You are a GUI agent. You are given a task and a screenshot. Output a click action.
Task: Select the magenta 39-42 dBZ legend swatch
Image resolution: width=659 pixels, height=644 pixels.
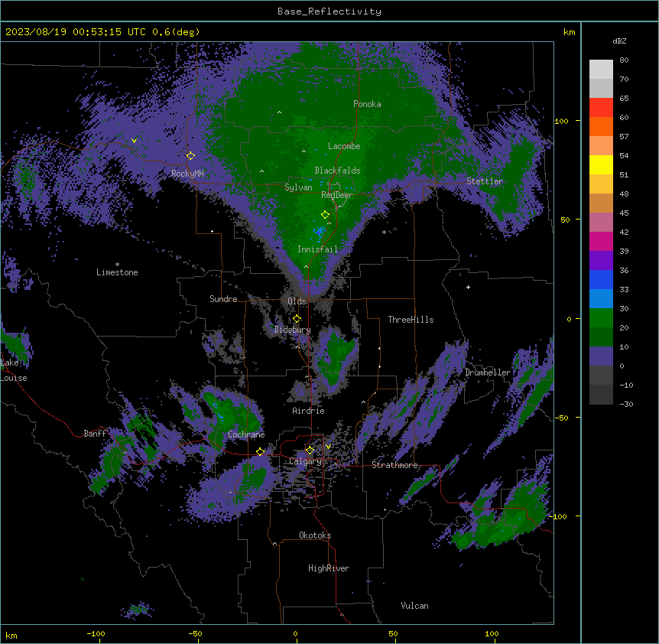click(x=601, y=241)
